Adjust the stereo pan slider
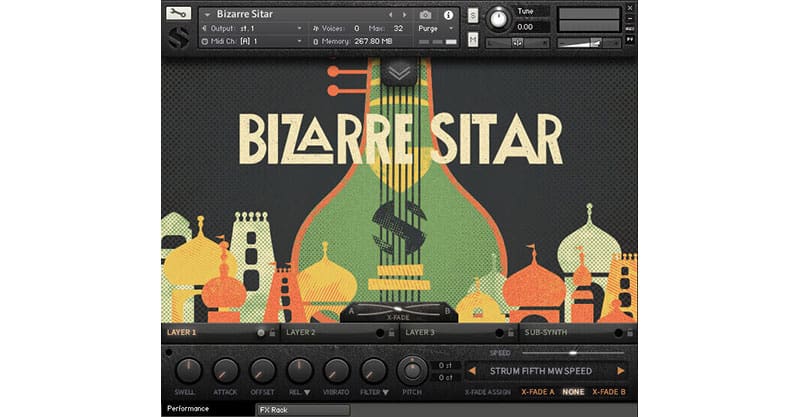This screenshot has width=800, height=417. [x=517, y=43]
